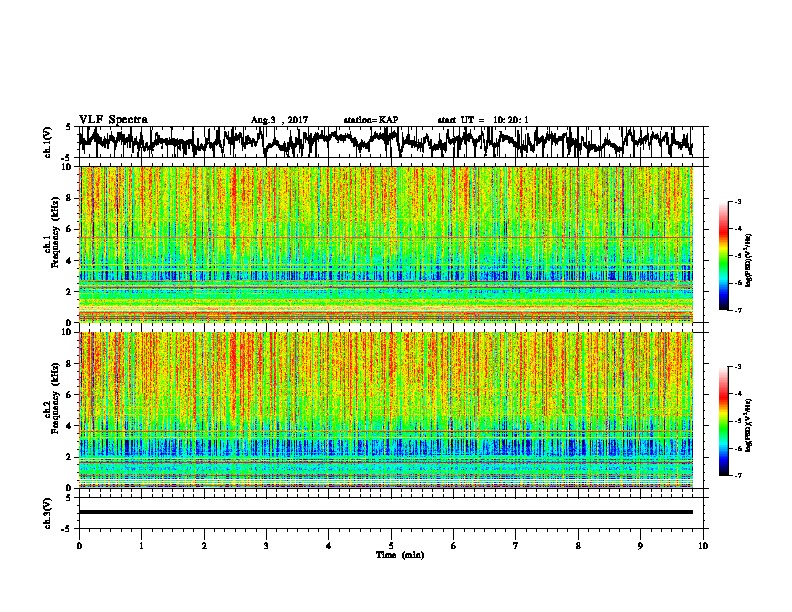Screen dimensions: 792x612
Task: Click the "8" kHz tick on ch.1 spectrogram
Action: [69, 198]
